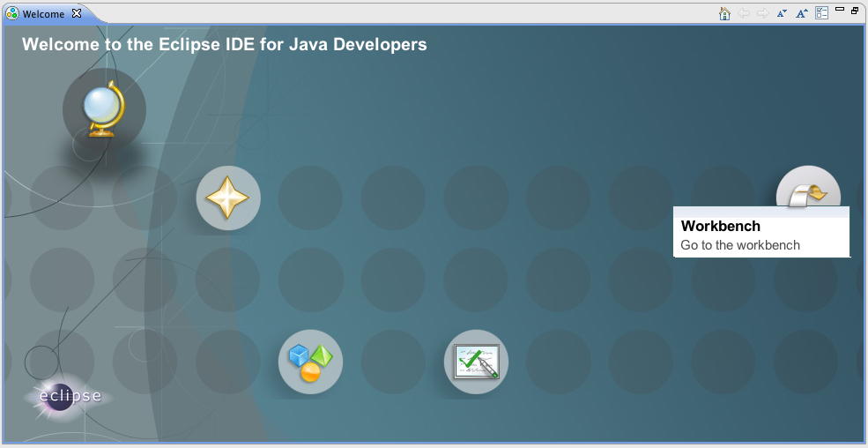The image size is (868, 448).
Task: Click the Workbench tooltip label
Action: 721,226
